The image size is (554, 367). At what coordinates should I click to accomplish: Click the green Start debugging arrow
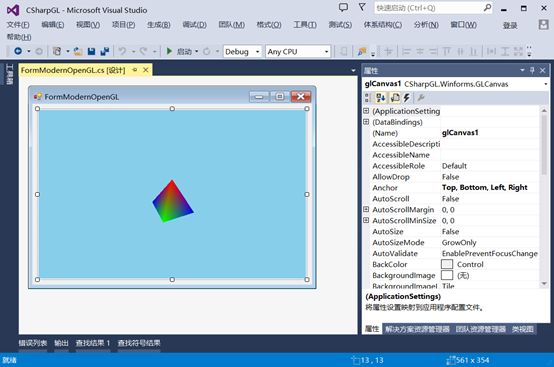[169, 51]
